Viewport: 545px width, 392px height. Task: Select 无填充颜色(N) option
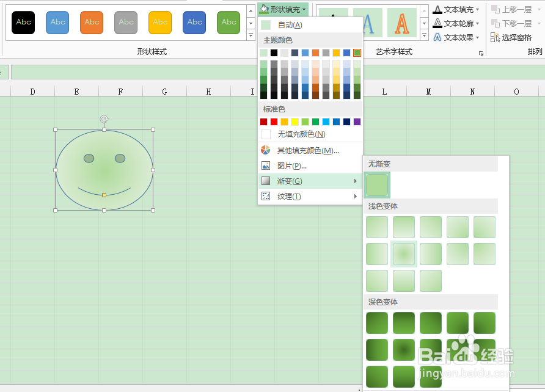point(310,134)
